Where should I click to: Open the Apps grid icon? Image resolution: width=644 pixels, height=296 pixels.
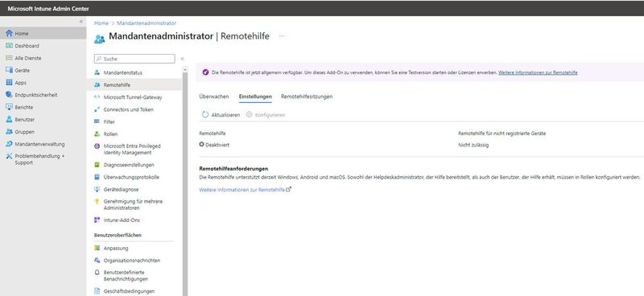tap(9, 83)
